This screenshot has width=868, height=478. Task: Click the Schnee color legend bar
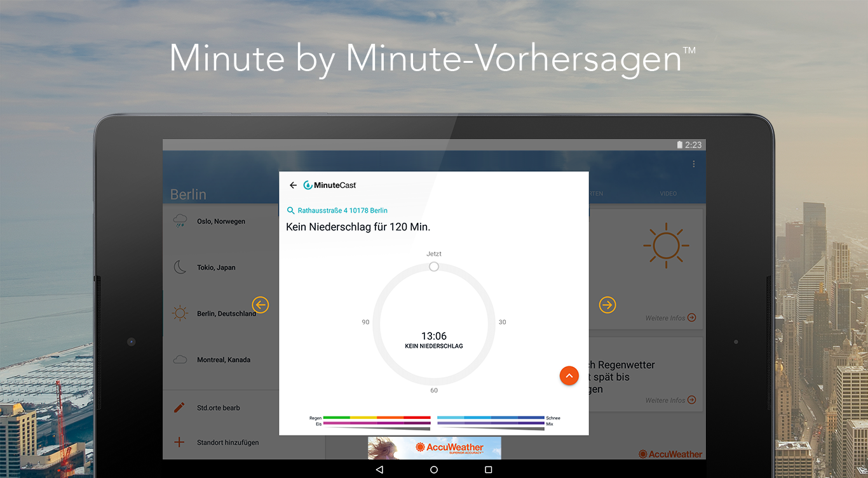click(491, 418)
